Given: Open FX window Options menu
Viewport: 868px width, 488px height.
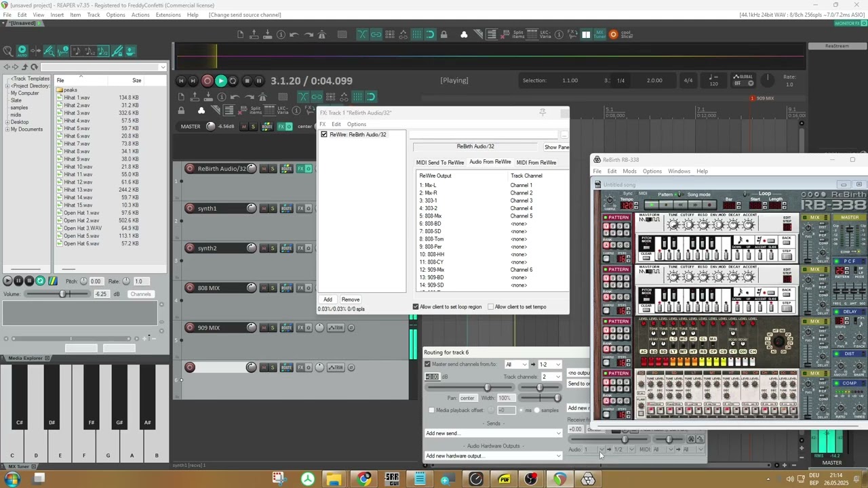Looking at the screenshot, I should [357, 124].
